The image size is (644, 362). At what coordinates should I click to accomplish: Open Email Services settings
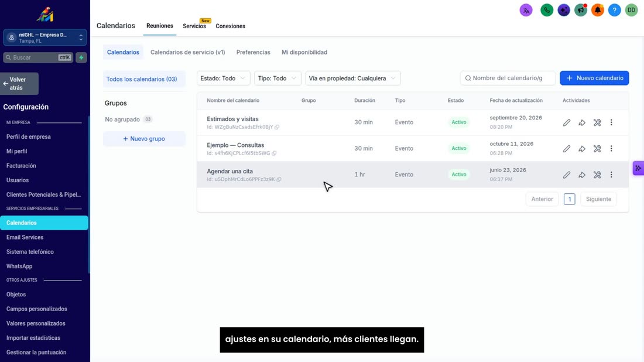(25, 237)
